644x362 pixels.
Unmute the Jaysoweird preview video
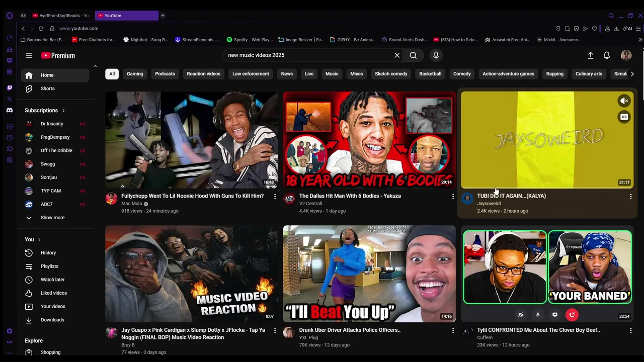624,101
